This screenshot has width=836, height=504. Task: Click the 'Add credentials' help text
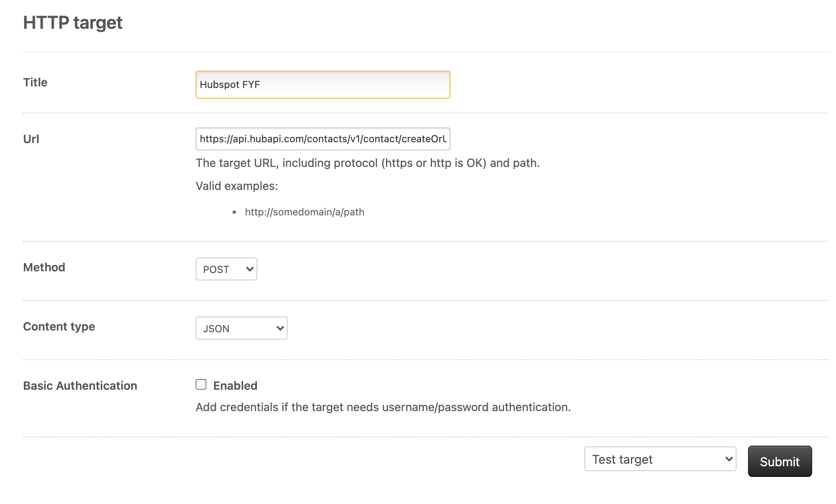click(383, 407)
